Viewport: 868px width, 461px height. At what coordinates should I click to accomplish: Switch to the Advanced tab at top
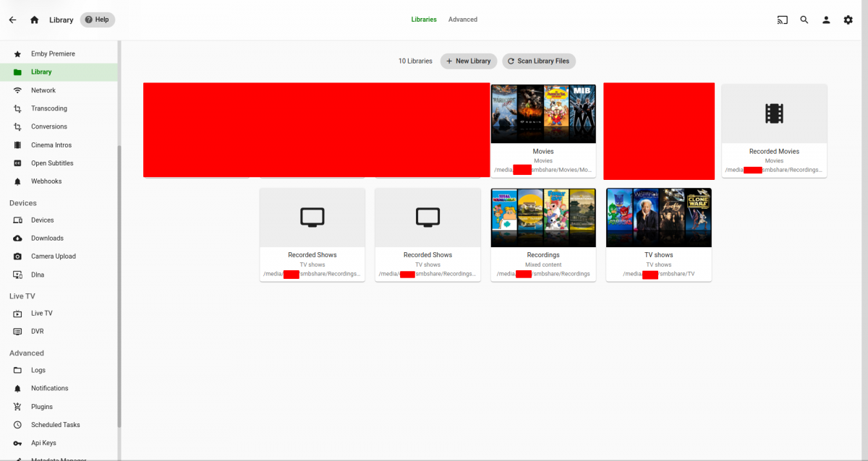tap(463, 20)
